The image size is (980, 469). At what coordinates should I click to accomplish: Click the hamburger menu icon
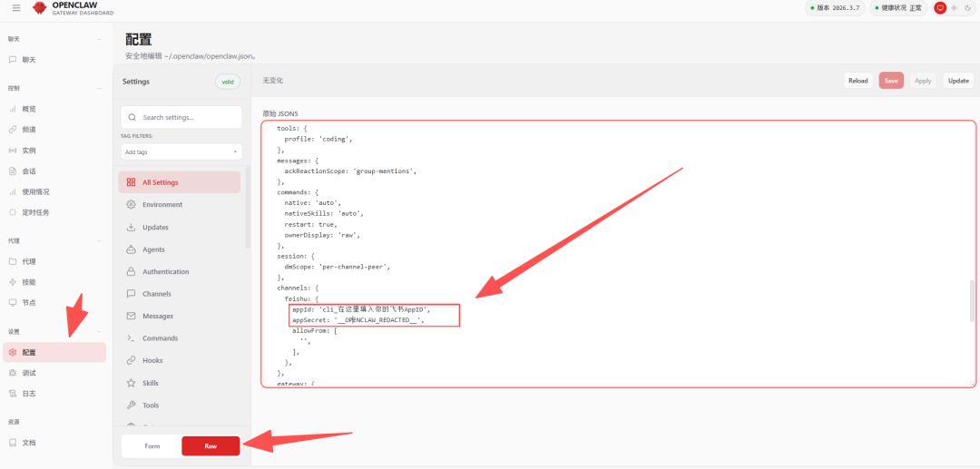pos(15,8)
